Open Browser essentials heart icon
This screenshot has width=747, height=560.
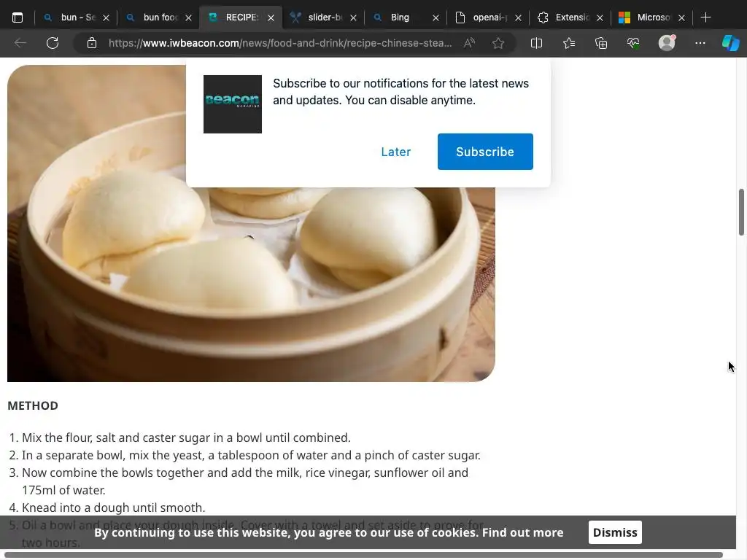click(633, 43)
